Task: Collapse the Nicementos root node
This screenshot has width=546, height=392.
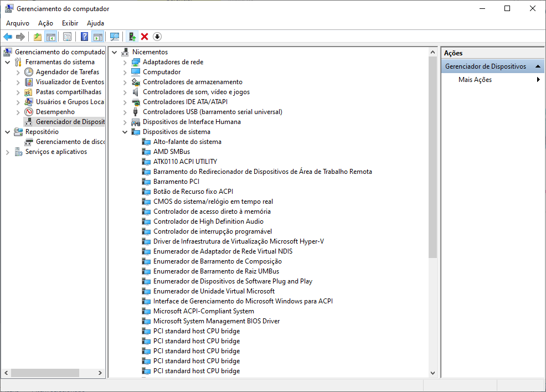Action: [x=115, y=52]
